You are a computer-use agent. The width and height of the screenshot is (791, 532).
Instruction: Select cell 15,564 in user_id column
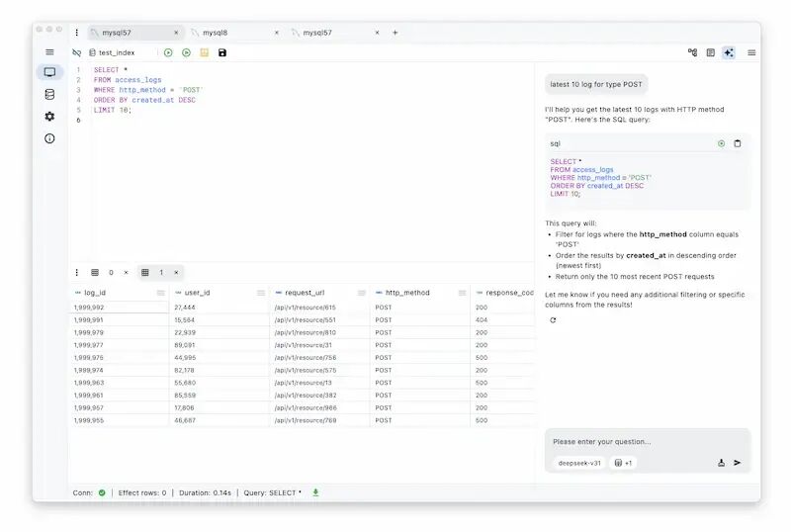pyautogui.click(x=219, y=320)
